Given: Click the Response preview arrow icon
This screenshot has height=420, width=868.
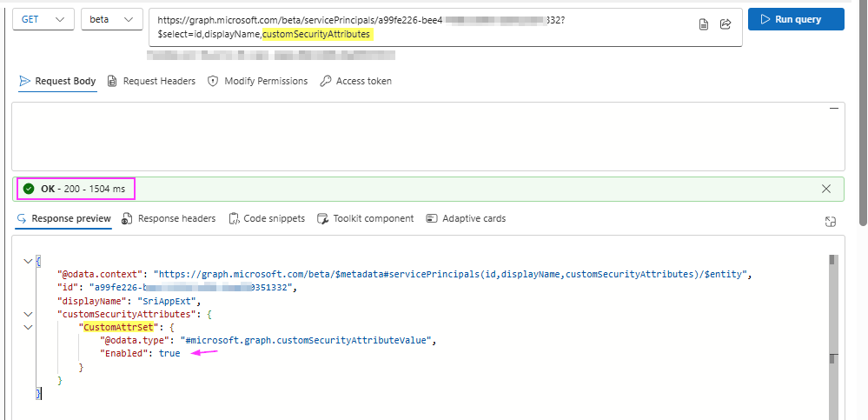Looking at the screenshot, I should 22,219.
